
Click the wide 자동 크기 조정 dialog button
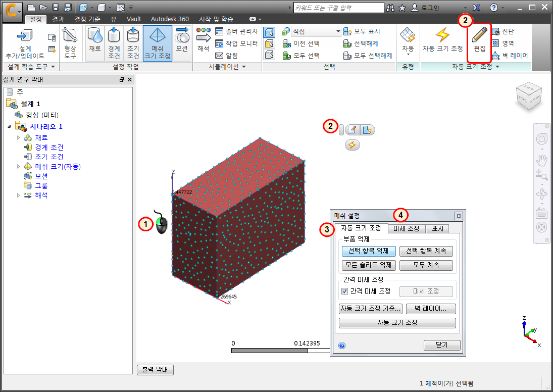397,322
